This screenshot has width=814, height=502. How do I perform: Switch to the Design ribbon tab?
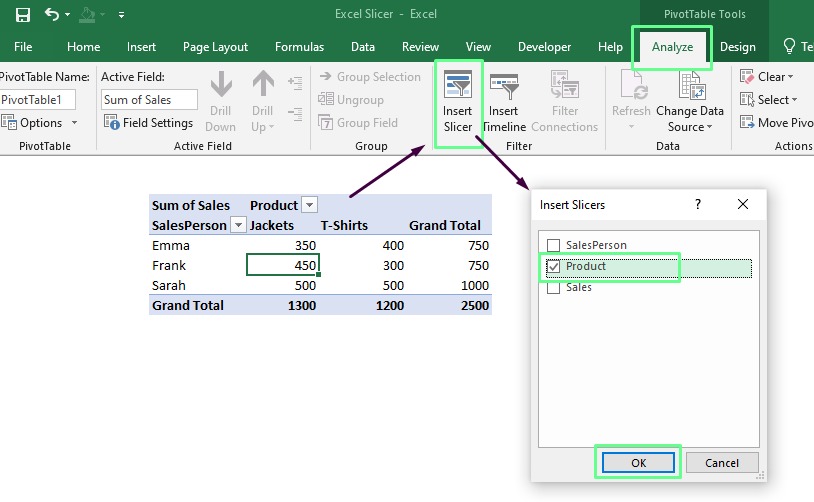point(737,47)
